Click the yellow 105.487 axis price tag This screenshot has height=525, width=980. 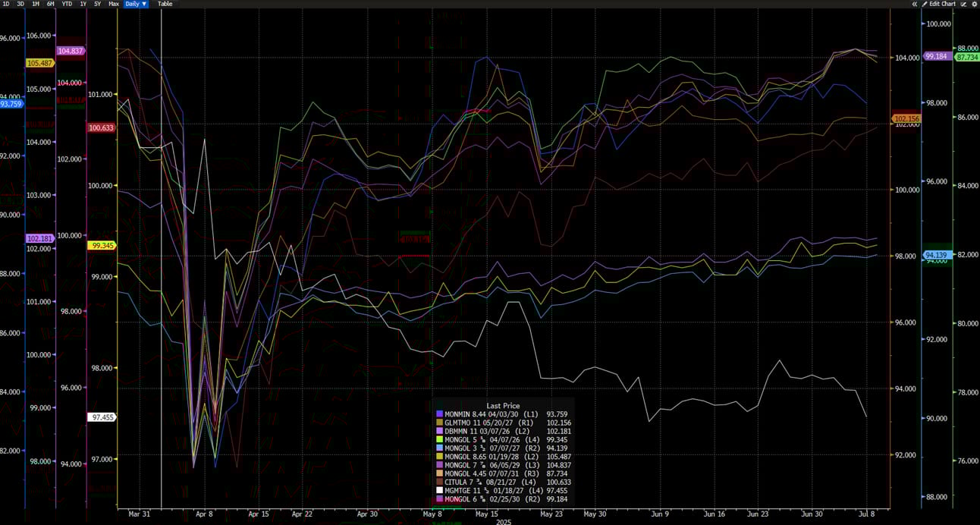point(39,63)
